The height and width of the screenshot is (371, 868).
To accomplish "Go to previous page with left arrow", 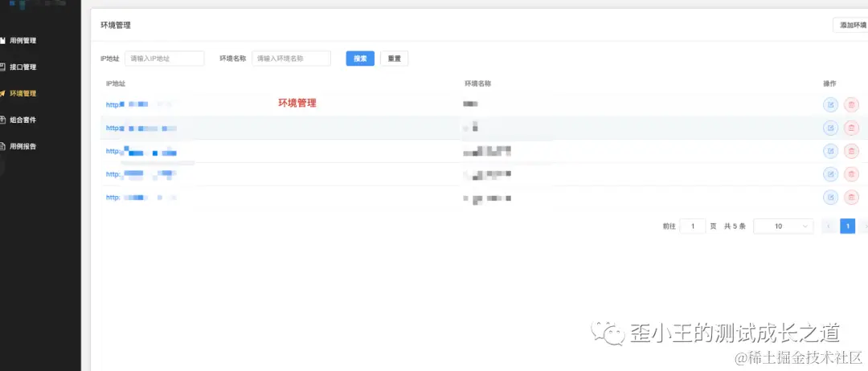I will pyautogui.click(x=829, y=226).
